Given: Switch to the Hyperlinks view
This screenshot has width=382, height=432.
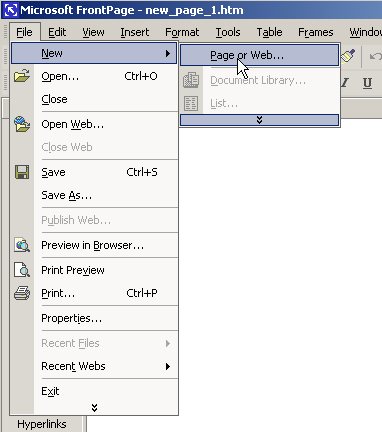Looking at the screenshot, I should click(x=42, y=424).
